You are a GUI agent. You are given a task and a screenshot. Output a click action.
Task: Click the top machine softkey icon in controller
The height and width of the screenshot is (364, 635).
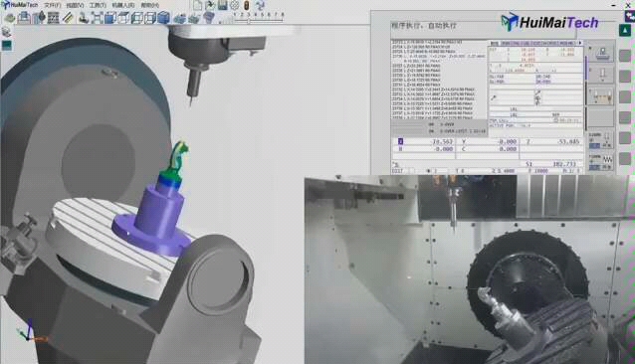point(601,54)
